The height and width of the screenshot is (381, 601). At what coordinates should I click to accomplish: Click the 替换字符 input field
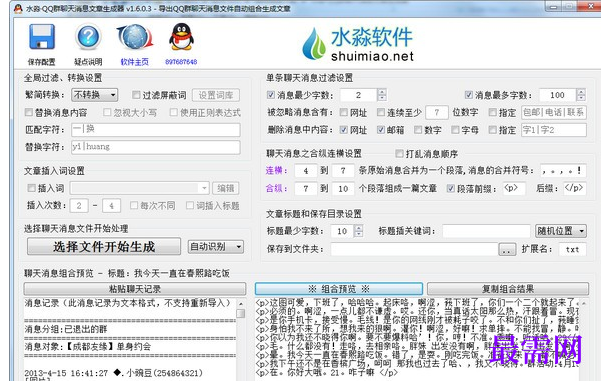(156, 147)
